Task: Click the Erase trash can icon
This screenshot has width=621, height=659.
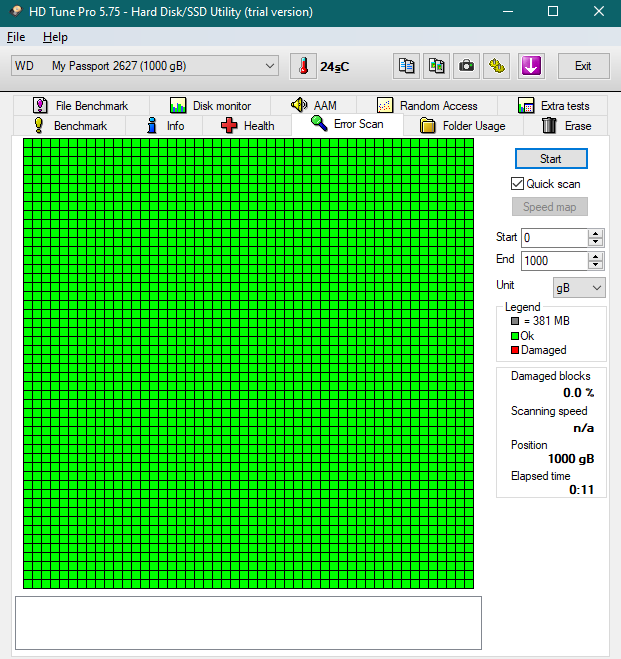Action: [x=549, y=126]
